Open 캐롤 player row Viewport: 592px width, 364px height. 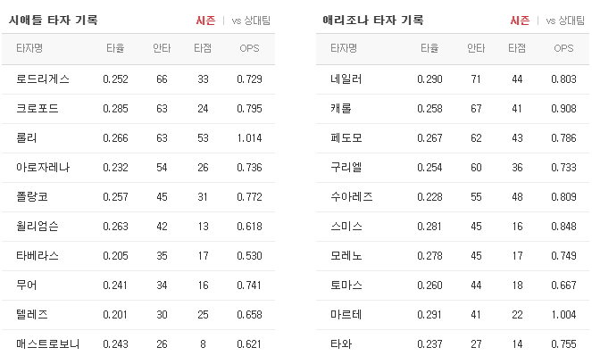coord(453,109)
